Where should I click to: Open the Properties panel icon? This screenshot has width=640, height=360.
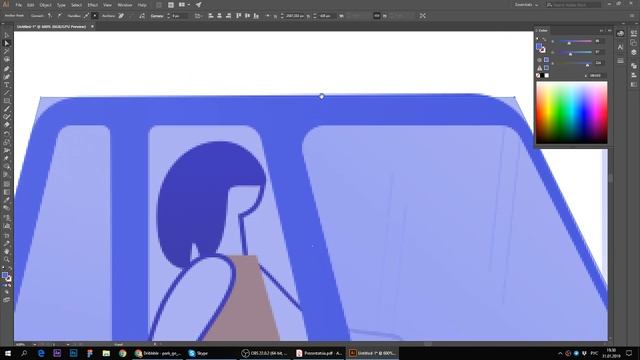pos(633,33)
